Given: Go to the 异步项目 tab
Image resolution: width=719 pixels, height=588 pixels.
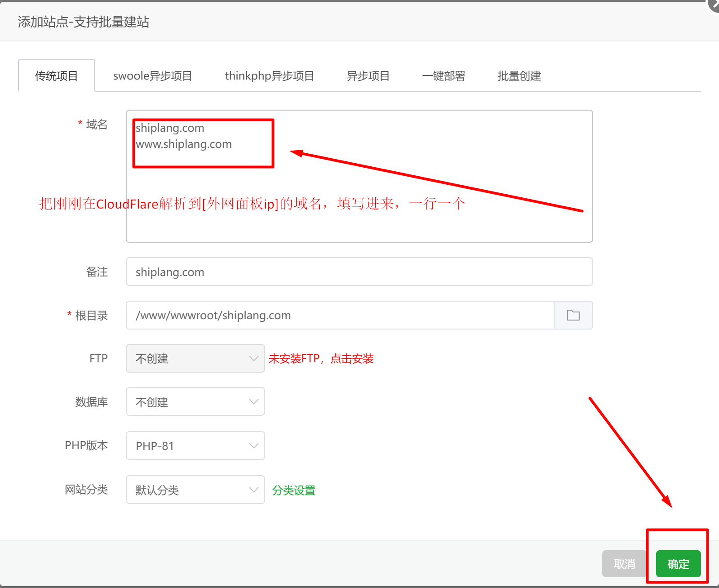Looking at the screenshot, I should tap(368, 76).
